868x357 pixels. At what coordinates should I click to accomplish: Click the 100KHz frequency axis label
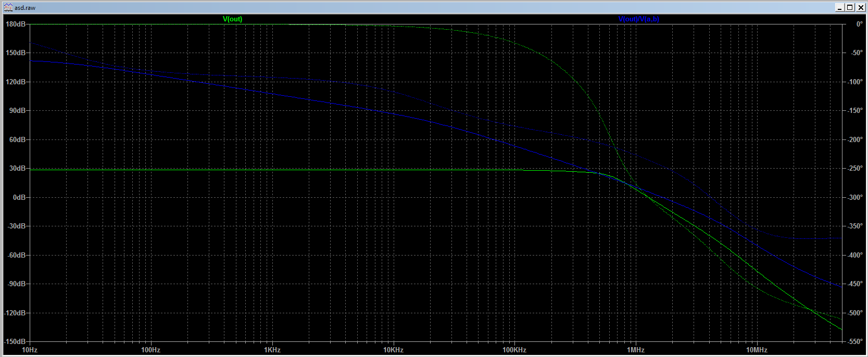point(514,350)
